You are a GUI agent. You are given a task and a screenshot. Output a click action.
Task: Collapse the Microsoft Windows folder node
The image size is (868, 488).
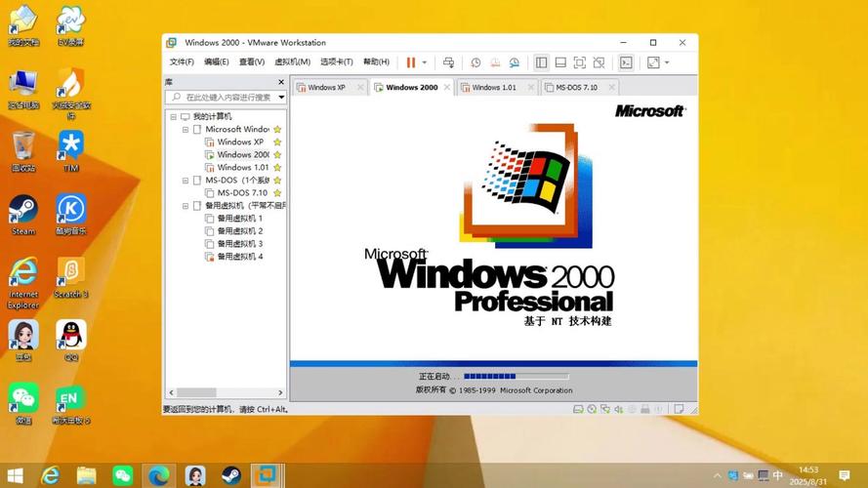pyautogui.click(x=186, y=130)
